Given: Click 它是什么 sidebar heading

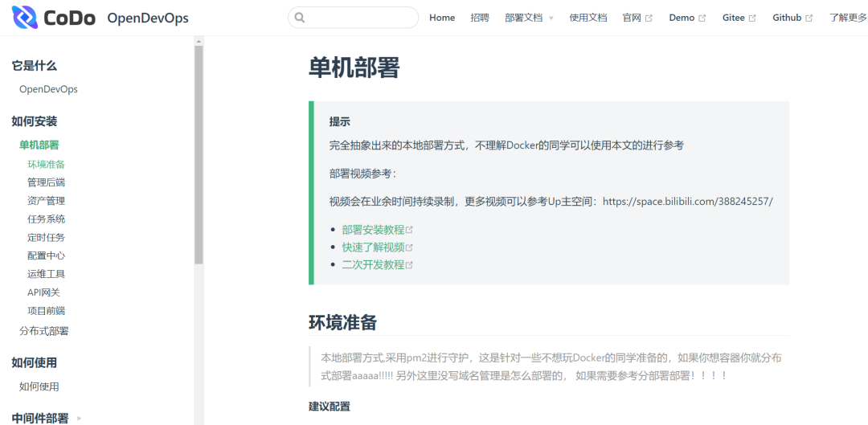Looking at the screenshot, I should 35,66.
